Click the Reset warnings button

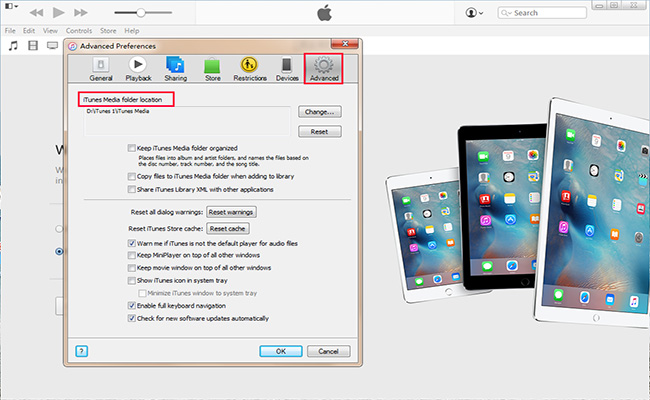pos(231,212)
